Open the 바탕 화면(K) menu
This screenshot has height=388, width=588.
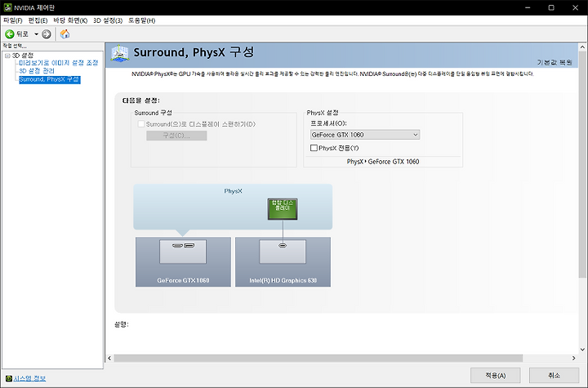pos(70,20)
